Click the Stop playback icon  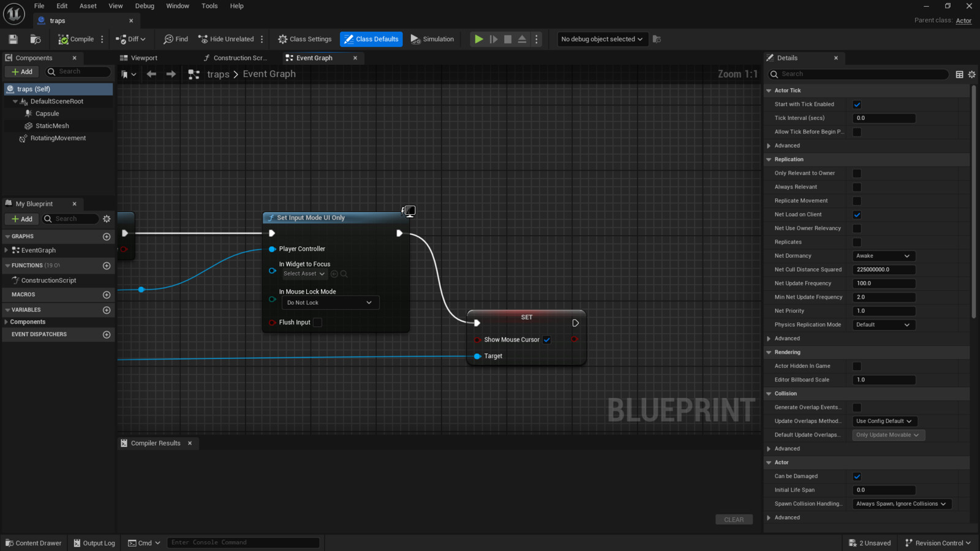point(508,39)
